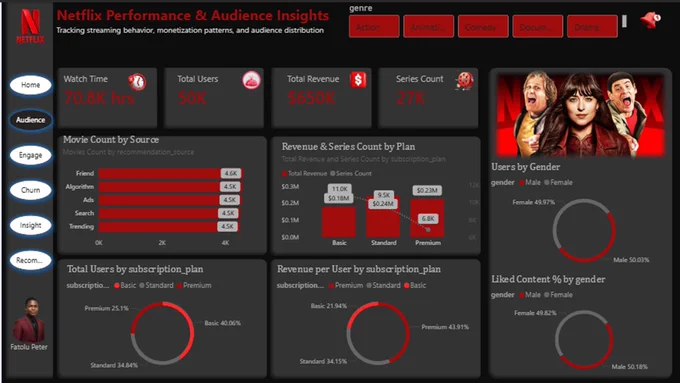Open the Churn page
Image resolution: width=680 pixels, height=383 pixels.
pyautogui.click(x=30, y=190)
